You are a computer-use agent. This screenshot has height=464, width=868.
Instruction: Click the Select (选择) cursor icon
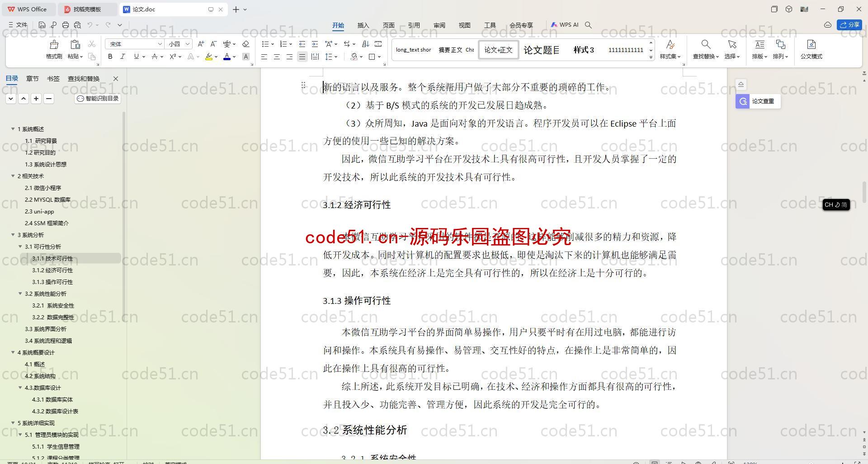732,44
